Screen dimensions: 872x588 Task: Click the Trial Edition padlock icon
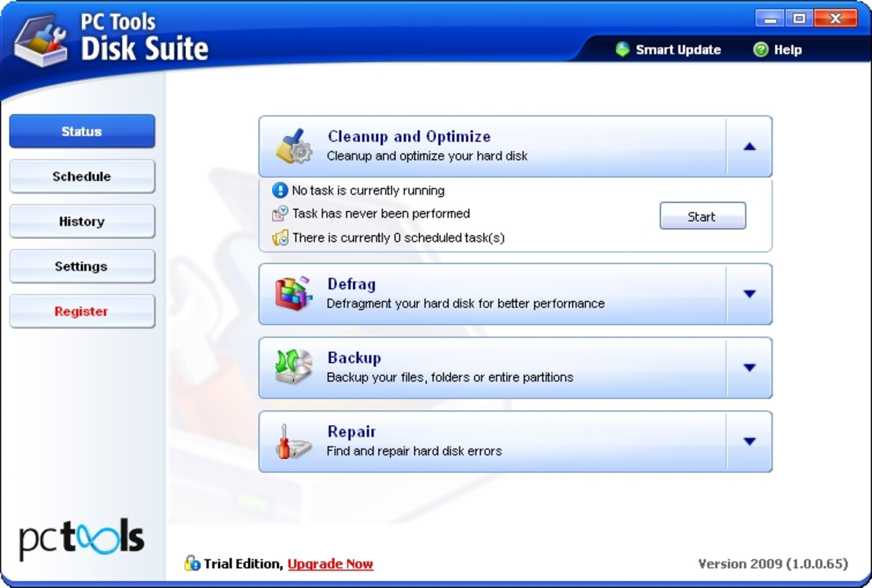pyautogui.click(x=192, y=563)
